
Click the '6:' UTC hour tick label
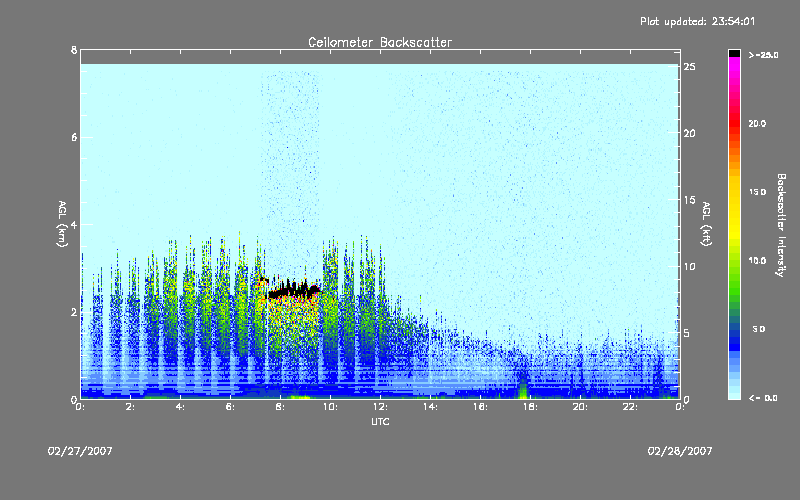click(x=231, y=407)
